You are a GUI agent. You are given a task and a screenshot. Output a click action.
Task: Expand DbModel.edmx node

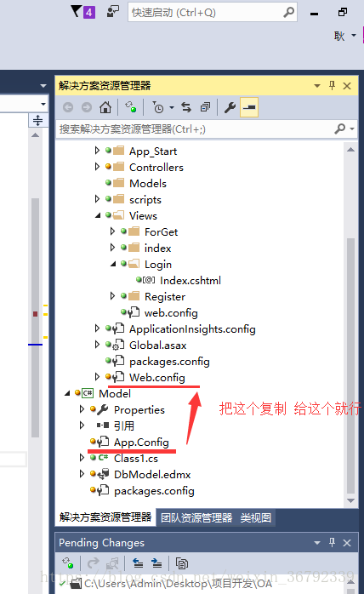coord(82,473)
